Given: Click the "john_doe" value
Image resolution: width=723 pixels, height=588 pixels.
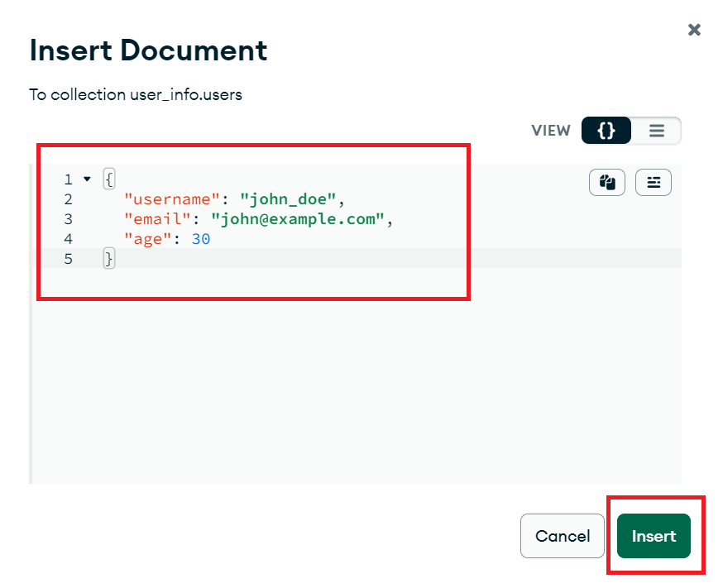Looking at the screenshot, I should (288, 199).
